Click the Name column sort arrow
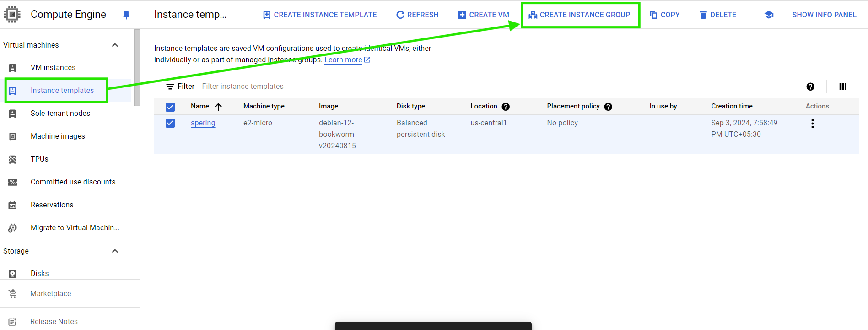The image size is (868, 330). [218, 107]
